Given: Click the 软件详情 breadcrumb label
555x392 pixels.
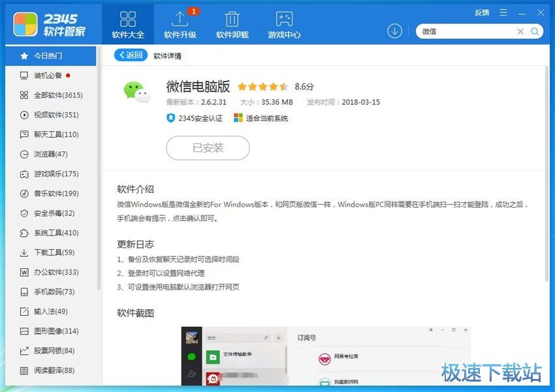Looking at the screenshot, I should [167, 56].
